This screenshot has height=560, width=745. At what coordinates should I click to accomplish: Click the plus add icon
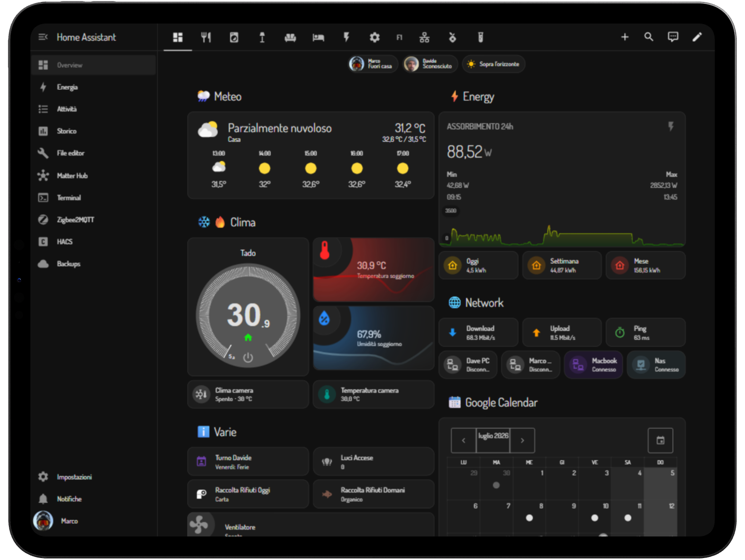[625, 37]
